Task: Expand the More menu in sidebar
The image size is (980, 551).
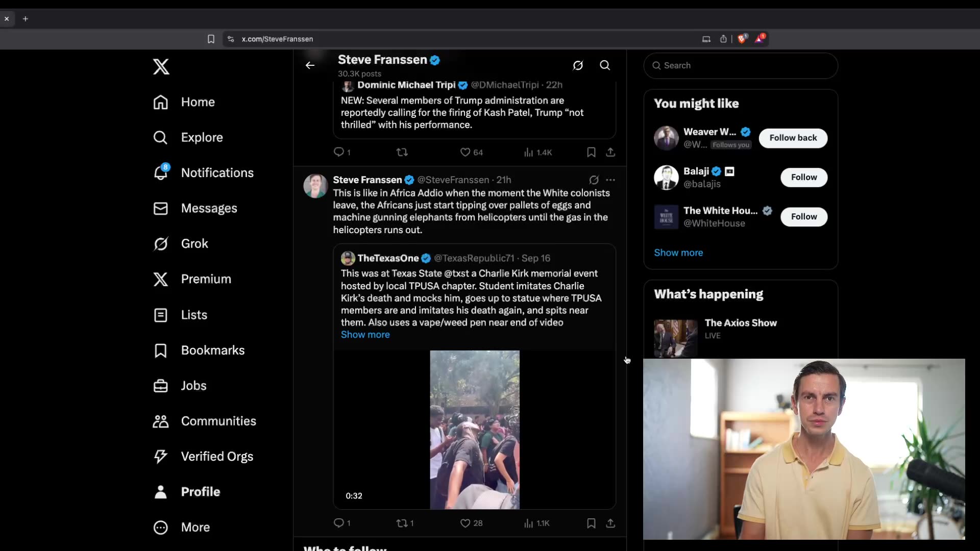Action: [182, 527]
